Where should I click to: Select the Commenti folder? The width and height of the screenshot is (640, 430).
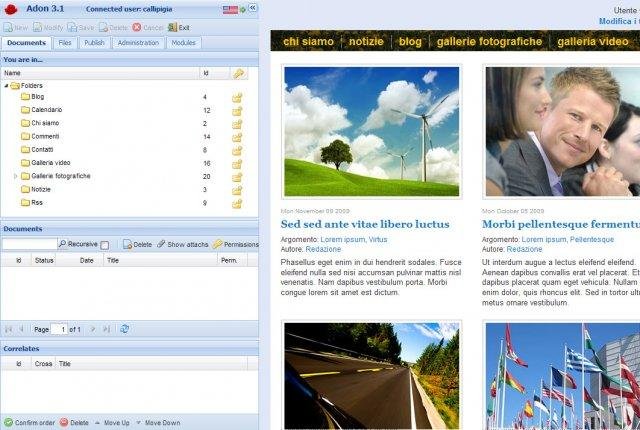pos(45,136)
